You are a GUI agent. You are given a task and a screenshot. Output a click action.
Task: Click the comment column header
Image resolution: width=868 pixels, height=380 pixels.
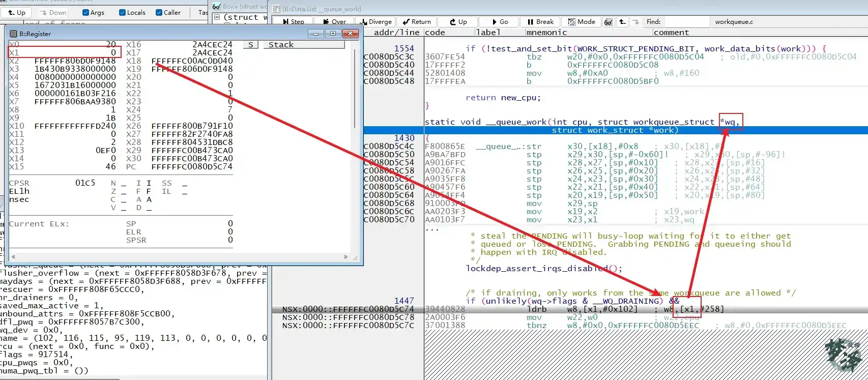tap(671, 32)
